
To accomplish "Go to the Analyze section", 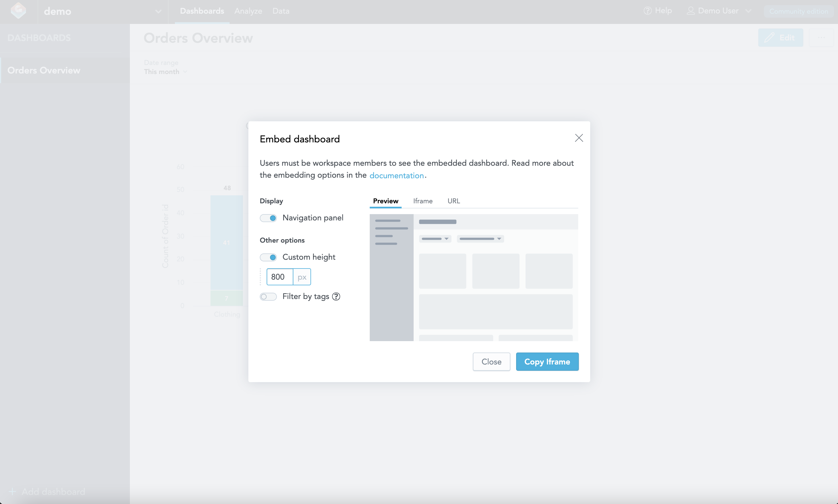I will pos(248,11).
